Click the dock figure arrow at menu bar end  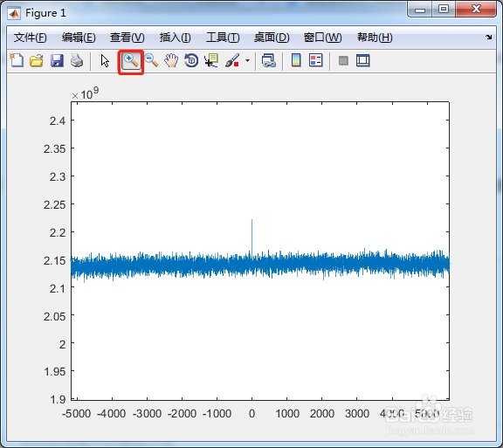488,38
